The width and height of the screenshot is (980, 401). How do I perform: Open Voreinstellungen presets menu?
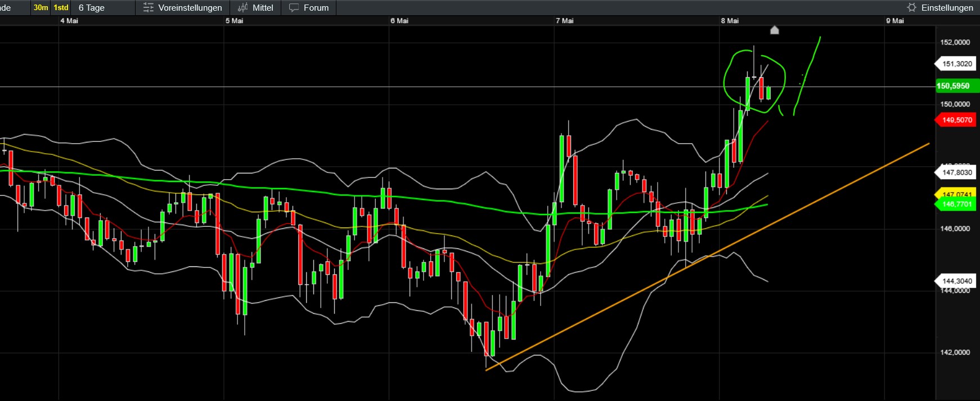click(x=183, y=8)
